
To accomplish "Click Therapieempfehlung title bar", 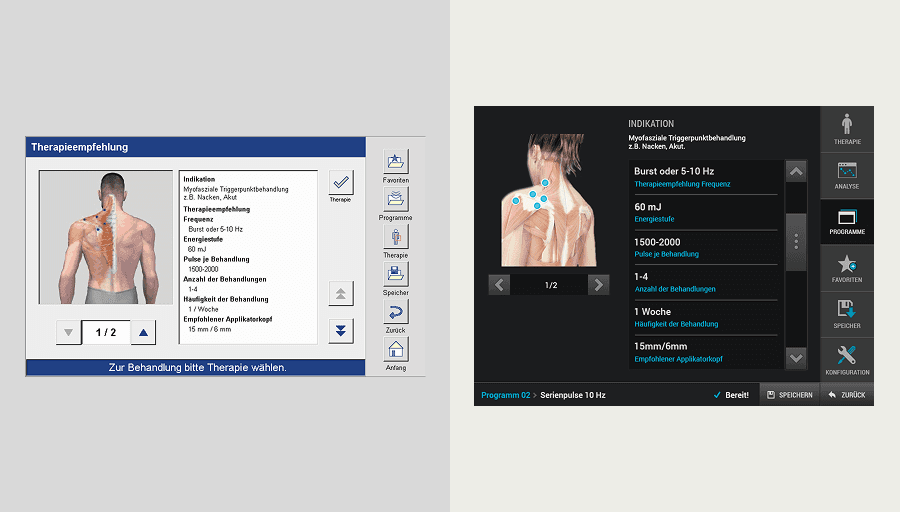I will point(196,147).
